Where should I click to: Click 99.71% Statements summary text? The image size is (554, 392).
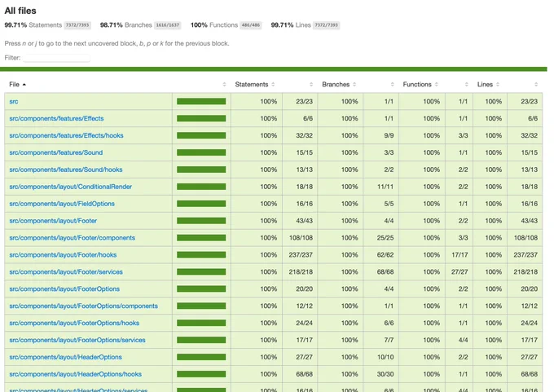(33, 25)
